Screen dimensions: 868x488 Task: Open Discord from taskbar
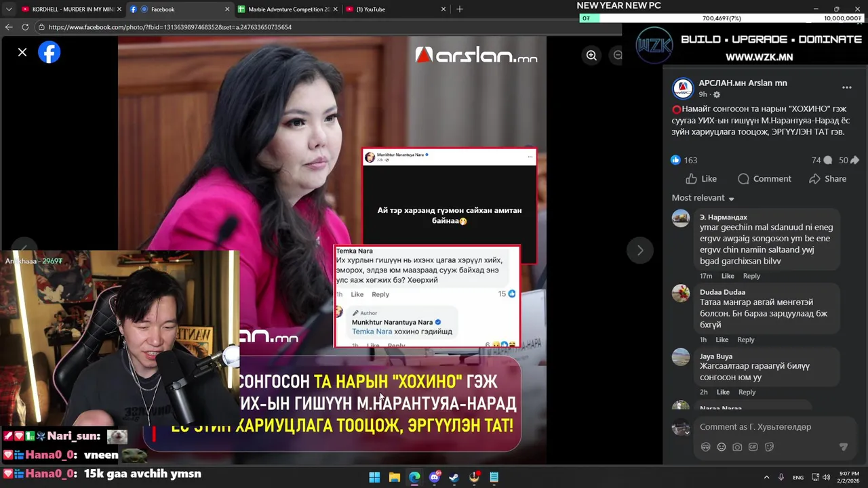coord(435,477)
